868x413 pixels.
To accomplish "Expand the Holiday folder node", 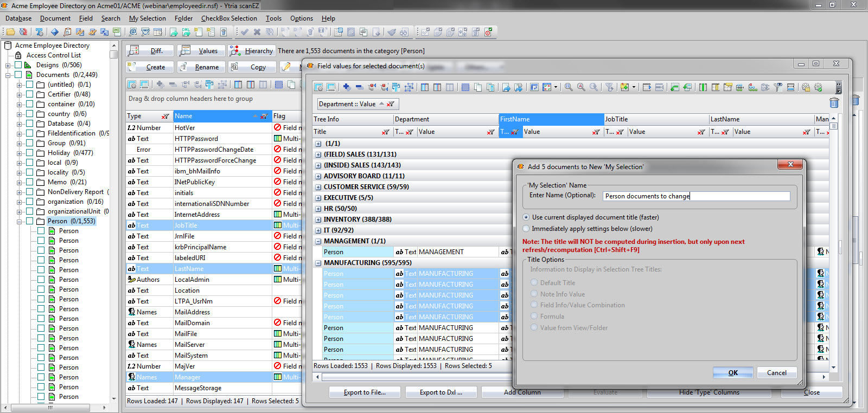I will pyautogui.click(x=19, y=153).
